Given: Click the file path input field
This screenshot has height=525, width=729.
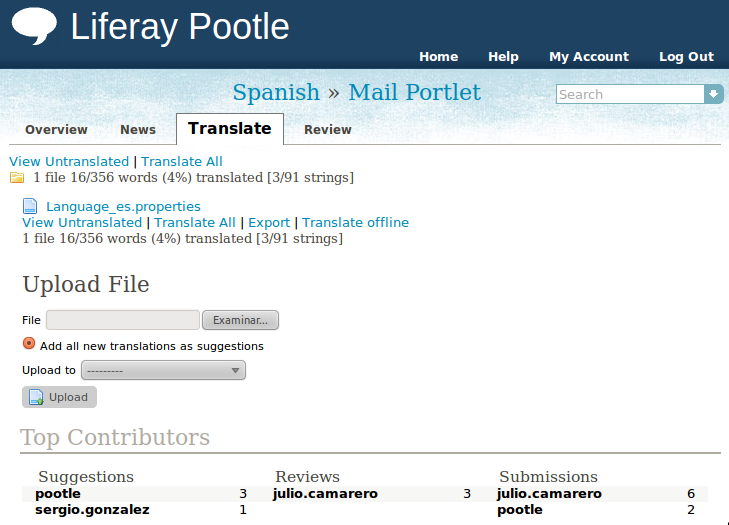Looking at the screenshot, I should click(122, 320).
